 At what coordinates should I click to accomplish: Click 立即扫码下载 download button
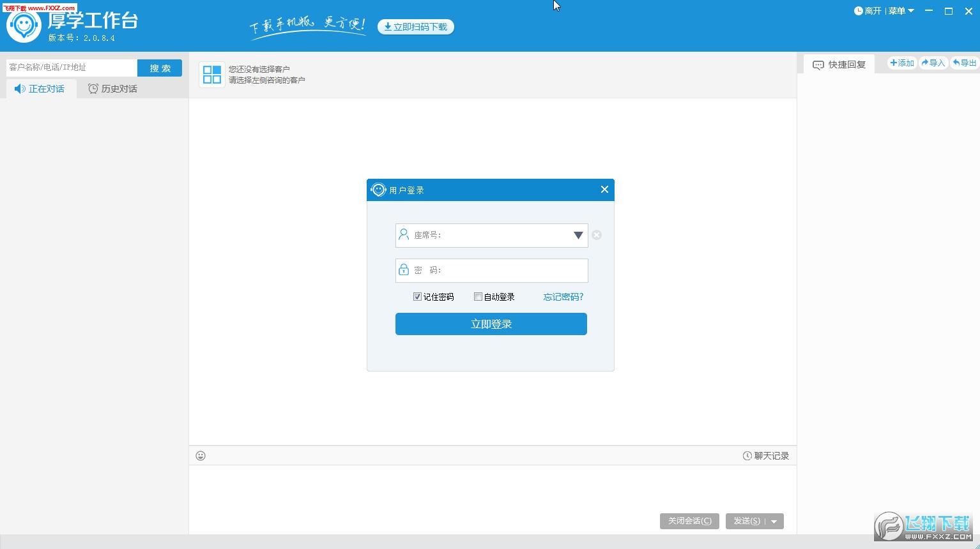416,27
